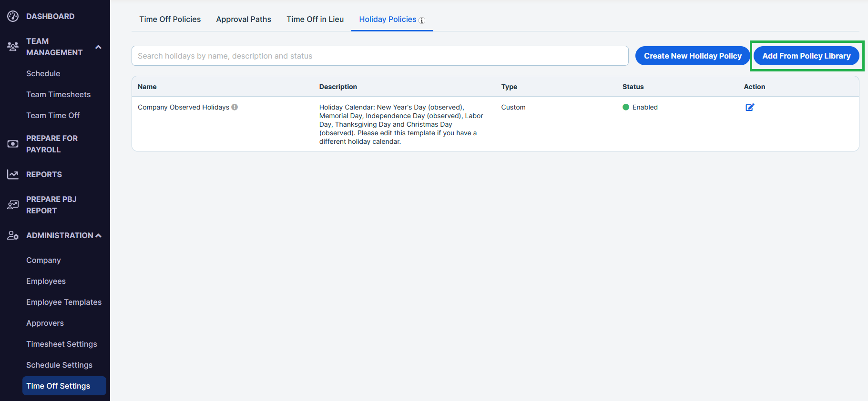Click the green Enabled status dot
The image size is (868, 401).
(626, 107)
